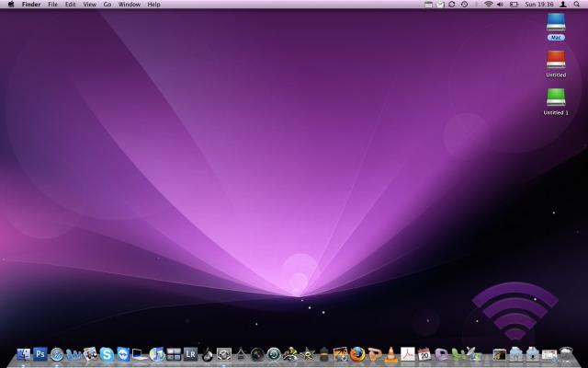Image resolution: width=588 pixels, height=368 pixels.
Task: Launch Firefox from the Dock
Action: [x=357, y=354]
